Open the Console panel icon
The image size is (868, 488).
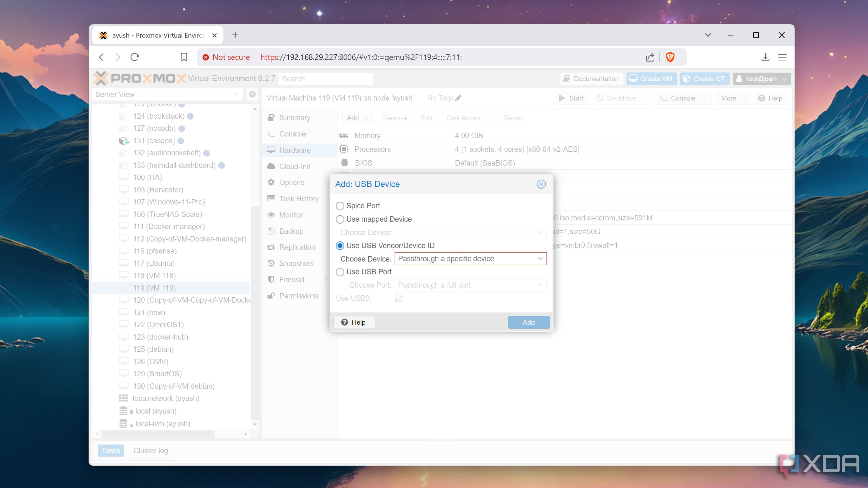pyautogui.click(x=271, y=134)
